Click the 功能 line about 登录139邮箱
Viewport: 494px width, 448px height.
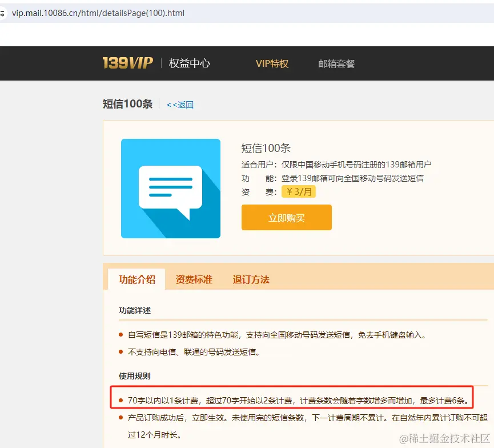(x=332, y=178)
